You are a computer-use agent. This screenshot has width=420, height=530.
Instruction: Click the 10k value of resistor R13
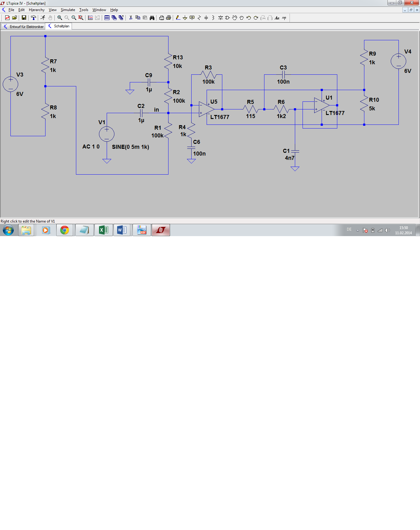tap(177, 66)
